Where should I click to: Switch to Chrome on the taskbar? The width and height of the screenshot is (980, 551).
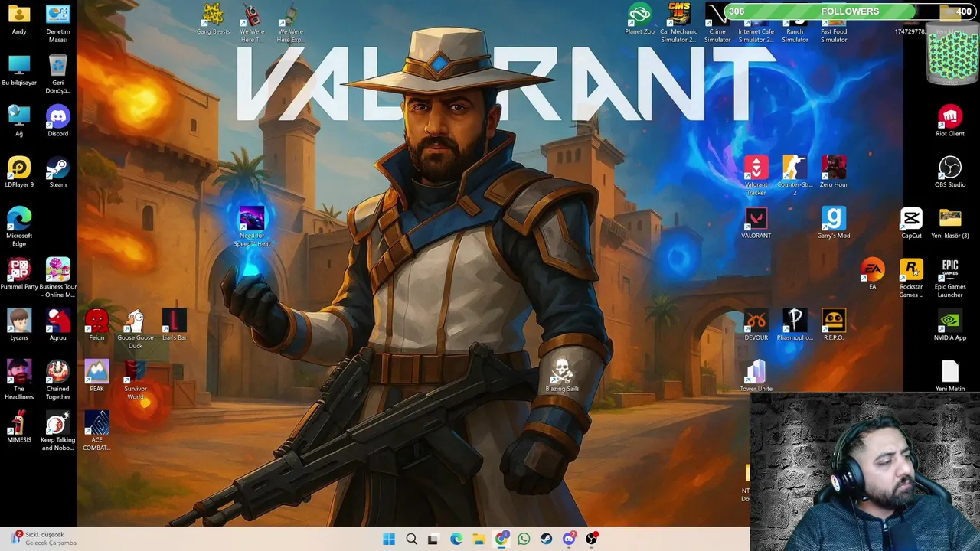(501, 539)
